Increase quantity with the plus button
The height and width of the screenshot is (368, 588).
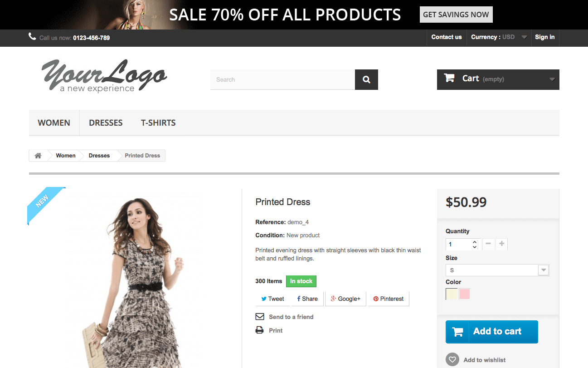(501, 244)
